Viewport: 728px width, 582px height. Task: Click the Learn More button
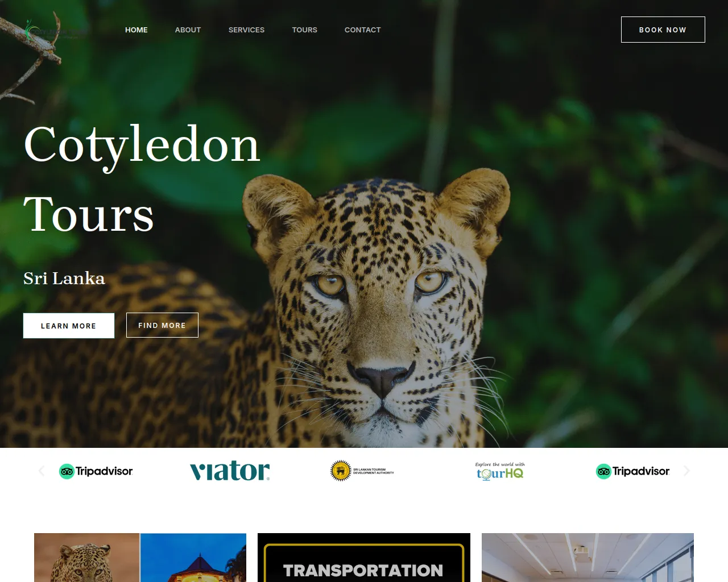pos(69,326)
